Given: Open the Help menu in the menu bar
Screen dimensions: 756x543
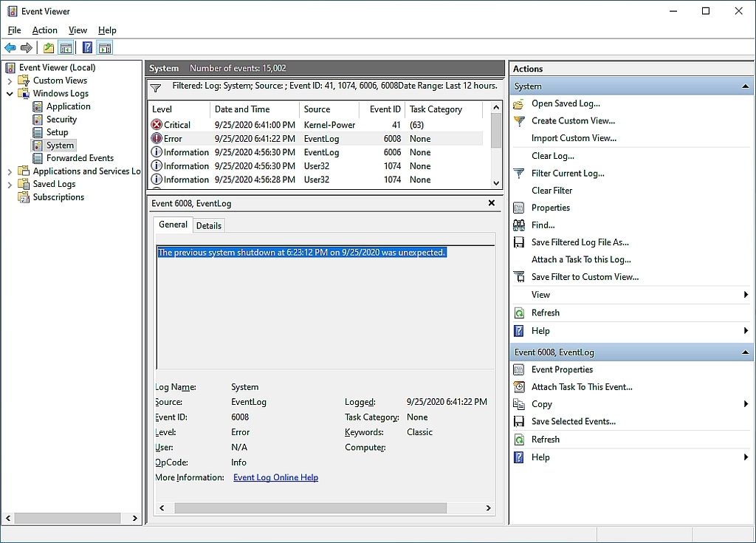Looking at the screenshot, I should click(x=107, y=30).
